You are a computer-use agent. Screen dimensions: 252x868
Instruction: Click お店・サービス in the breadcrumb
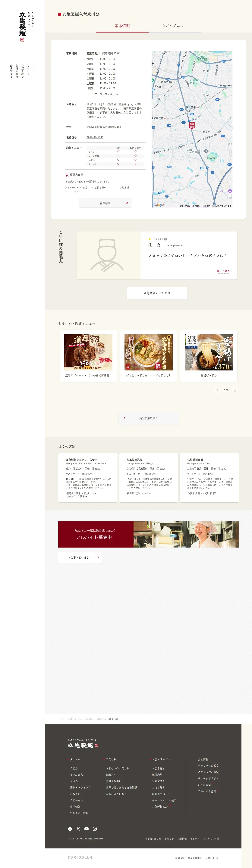75,719
